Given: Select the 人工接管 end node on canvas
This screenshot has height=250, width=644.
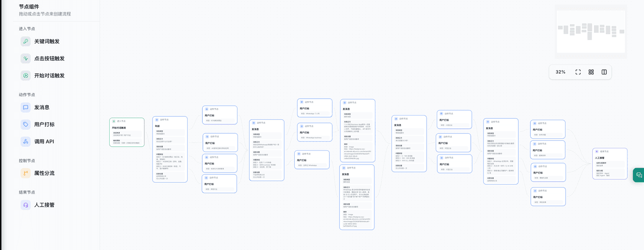Looking at the screenshot, I should pyautogui.click(x=610, y=163).
